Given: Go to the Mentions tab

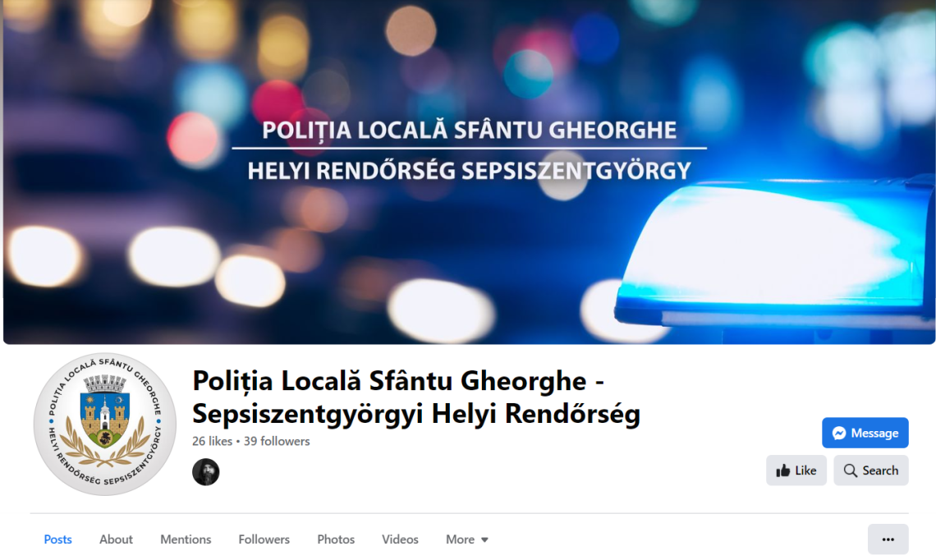Looking at the screenshot, I should 186,539.
